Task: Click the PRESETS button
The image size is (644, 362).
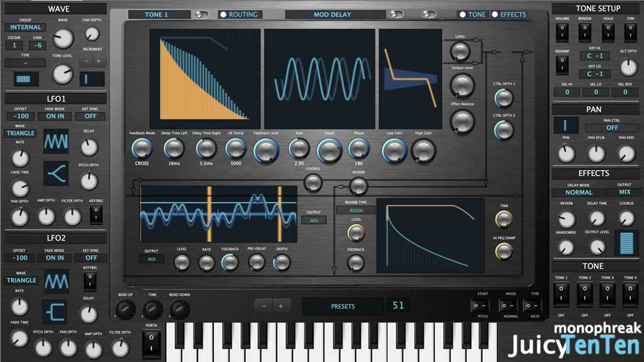Action: click(343, 307)
